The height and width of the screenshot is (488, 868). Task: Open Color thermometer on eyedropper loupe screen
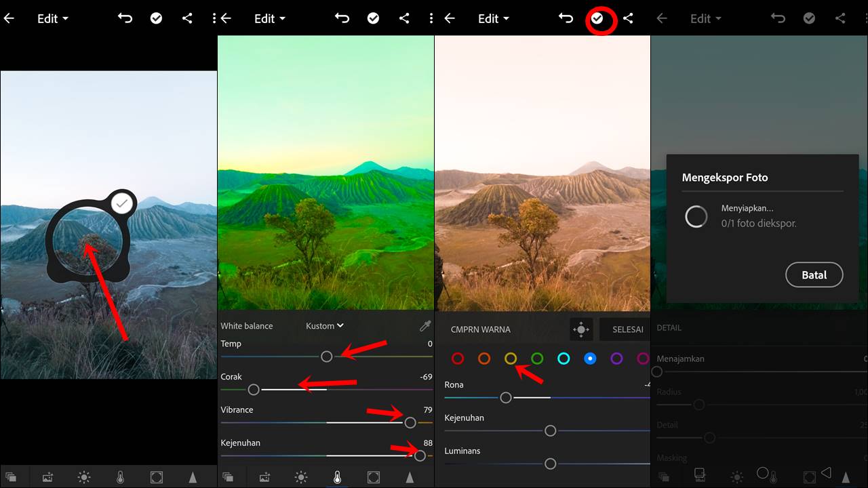(121, 477)
